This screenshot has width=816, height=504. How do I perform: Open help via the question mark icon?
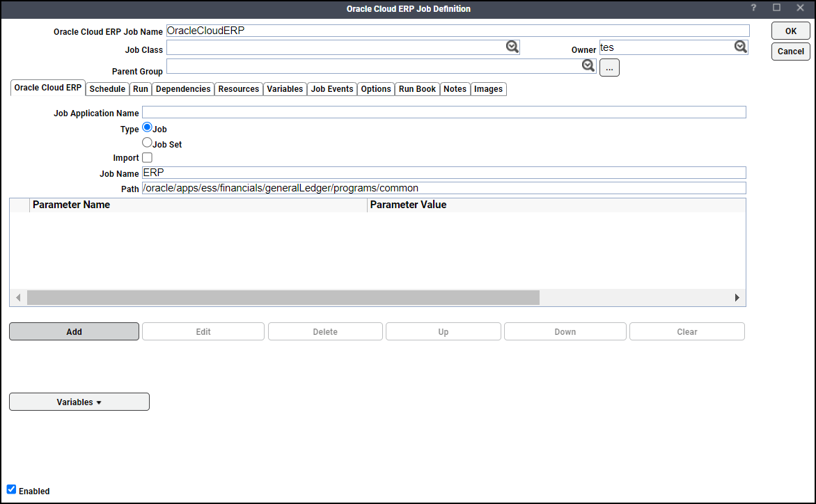753,8
